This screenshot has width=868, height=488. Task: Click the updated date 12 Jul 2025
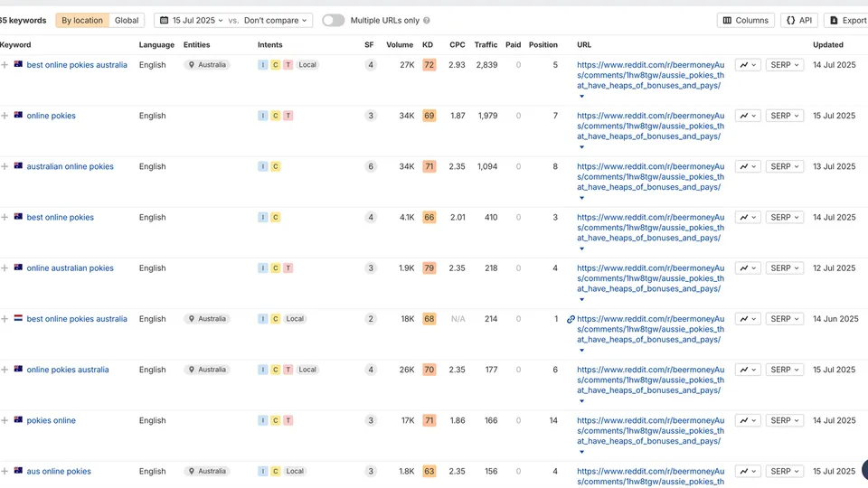834,268
